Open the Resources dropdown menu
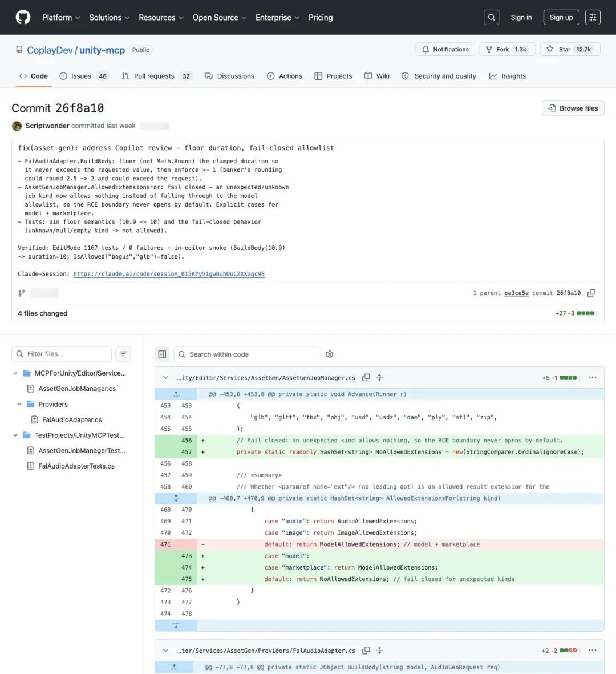This screenshot has height=674, width=616. [x=161, y=17]
